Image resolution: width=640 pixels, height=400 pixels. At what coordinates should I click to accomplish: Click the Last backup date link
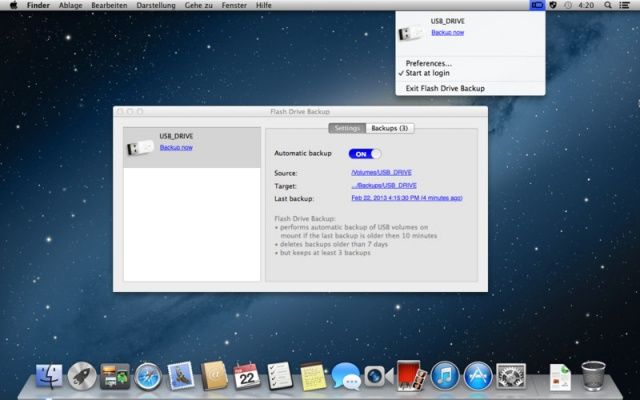(405, 198)
